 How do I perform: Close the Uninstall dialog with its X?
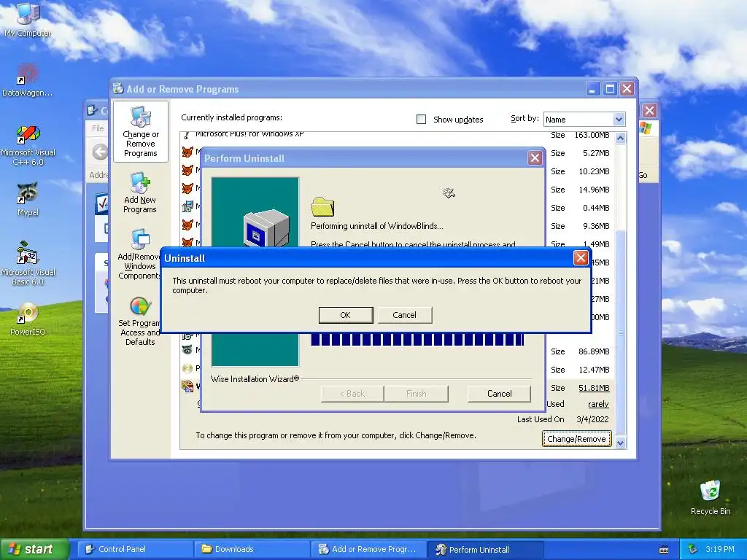coord(580,257)
